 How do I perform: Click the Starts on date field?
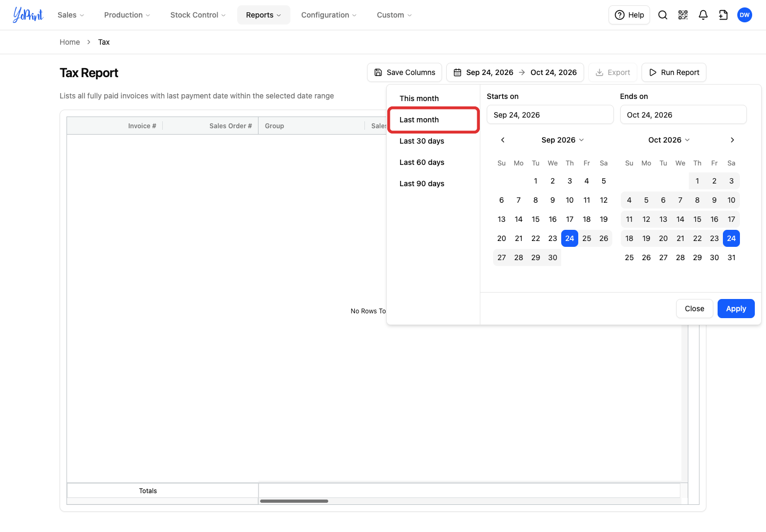(x=550, y=115)
